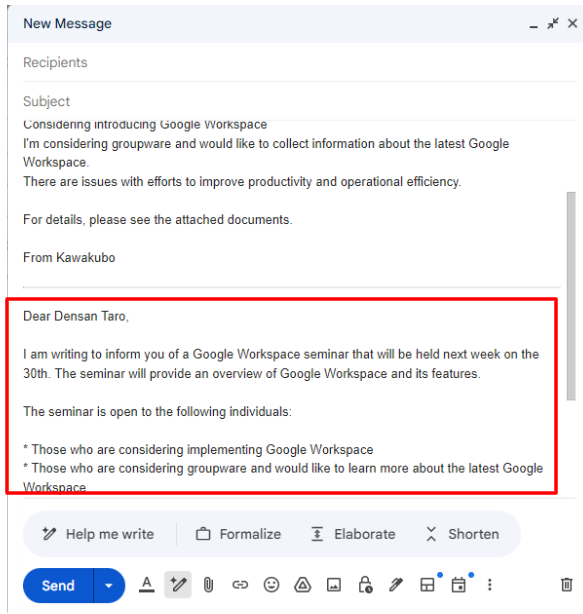583x614 pixels.
Task: Set up a meeting time calendar icon
Action: [x=458, y=585]
